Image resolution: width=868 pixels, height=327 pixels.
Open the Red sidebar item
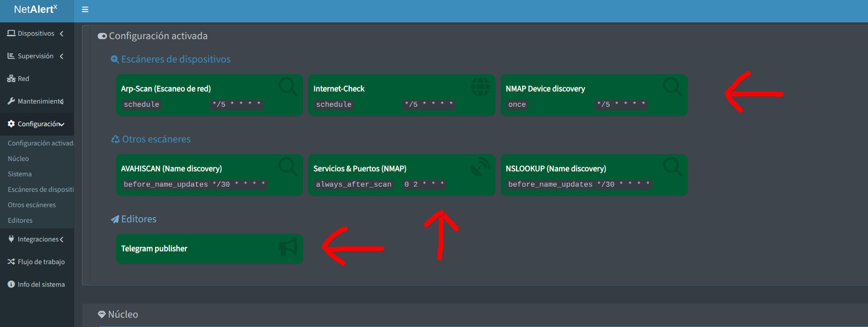tap(23, 78)
